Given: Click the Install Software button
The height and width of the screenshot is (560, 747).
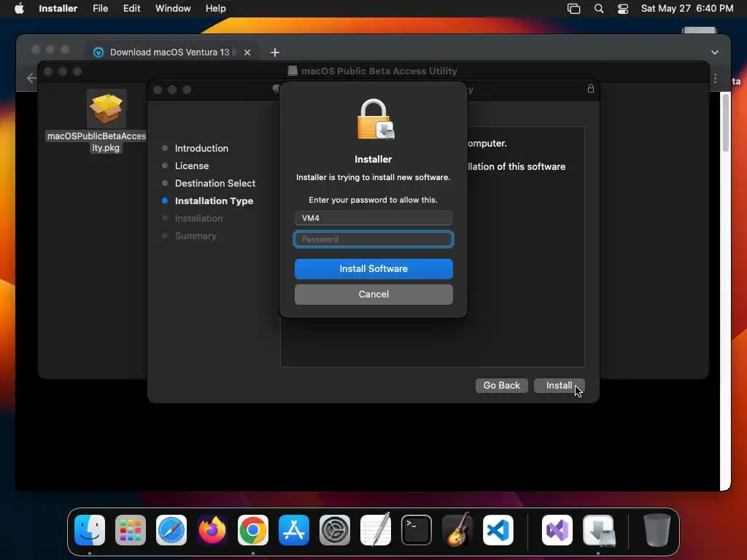Looking at the screenshot, I should 373,268.
